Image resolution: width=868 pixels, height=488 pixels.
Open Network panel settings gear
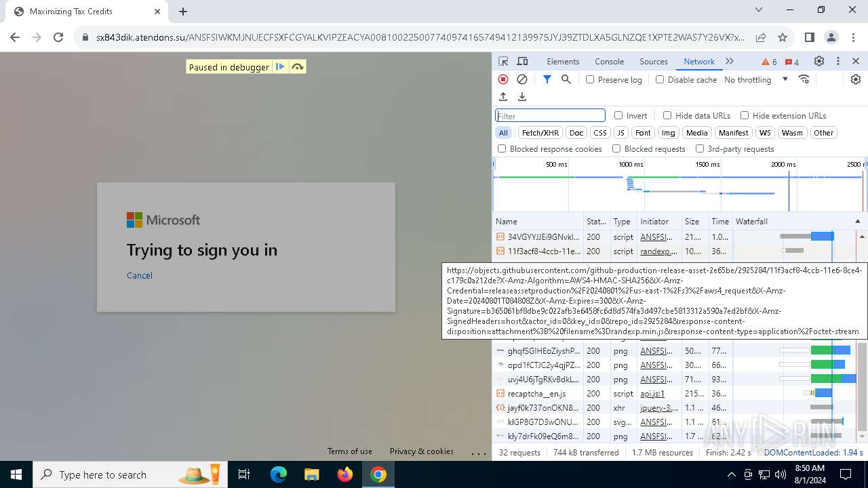tap(856, 79)
